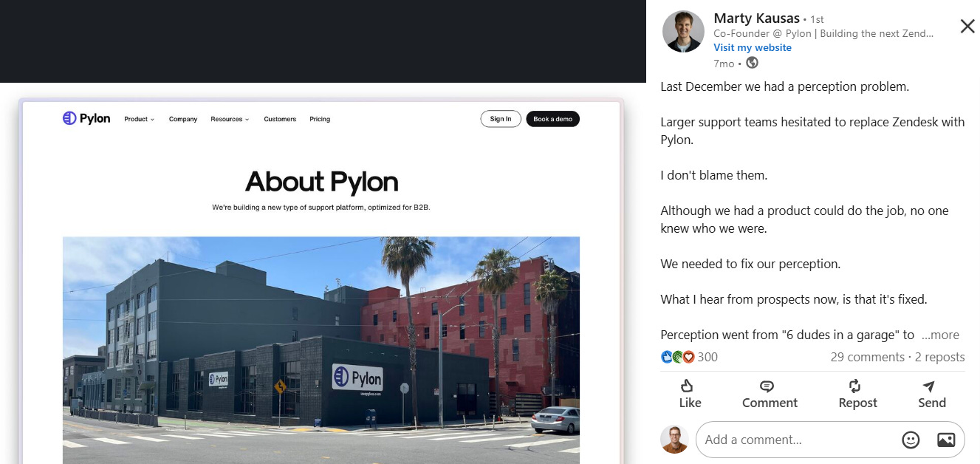Expand the Resources dropdown menu
This screenshot has width=980, height=464.
click(x=230, y=119)
